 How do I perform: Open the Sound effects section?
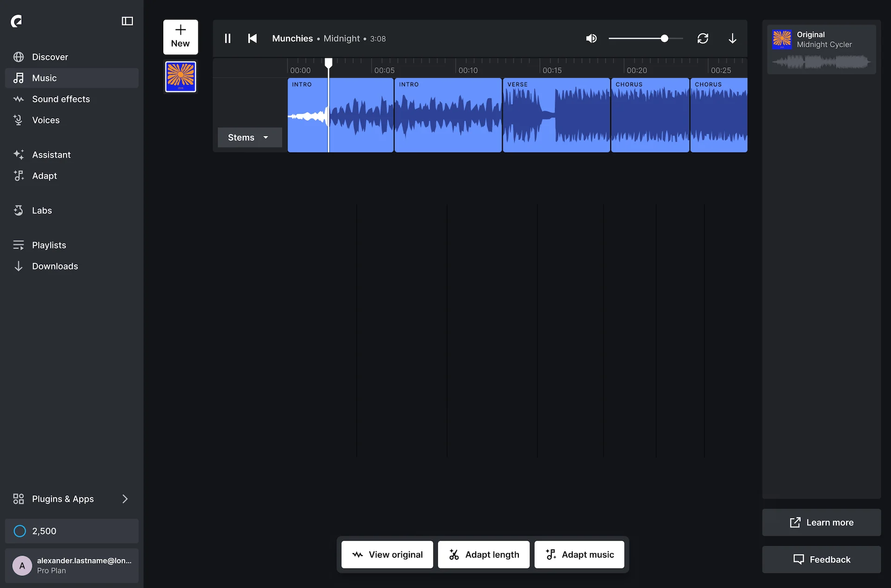pyautogui.click(x=60, y=99)
